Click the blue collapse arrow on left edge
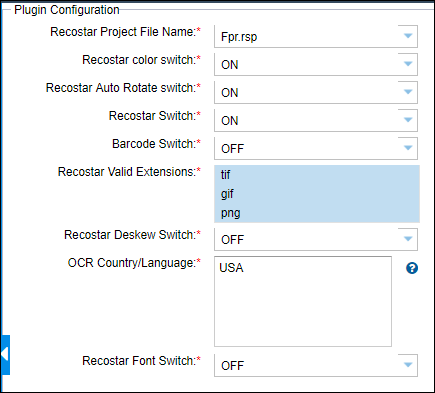Viewport: 435px width, 393px height. (5, 355)
